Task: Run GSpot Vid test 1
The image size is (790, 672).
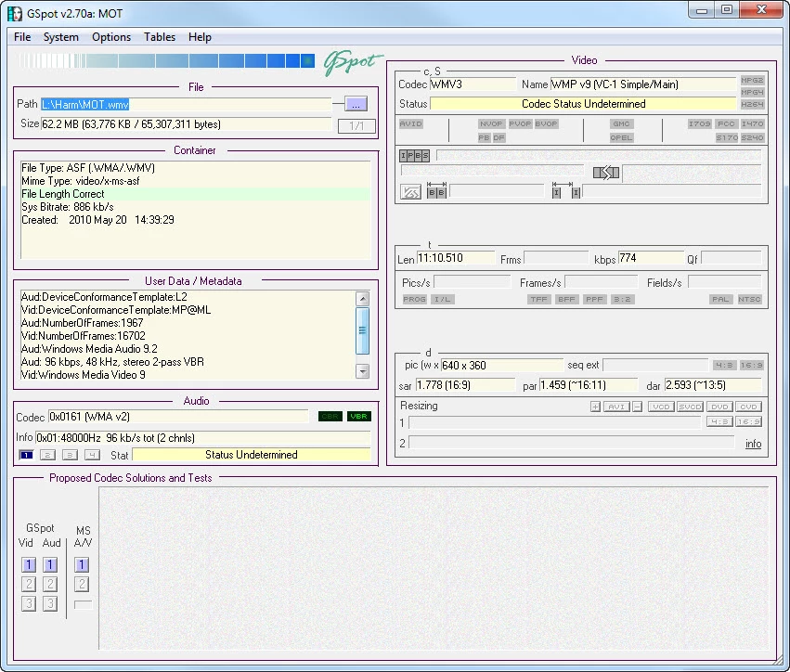Action: (29, 564)
